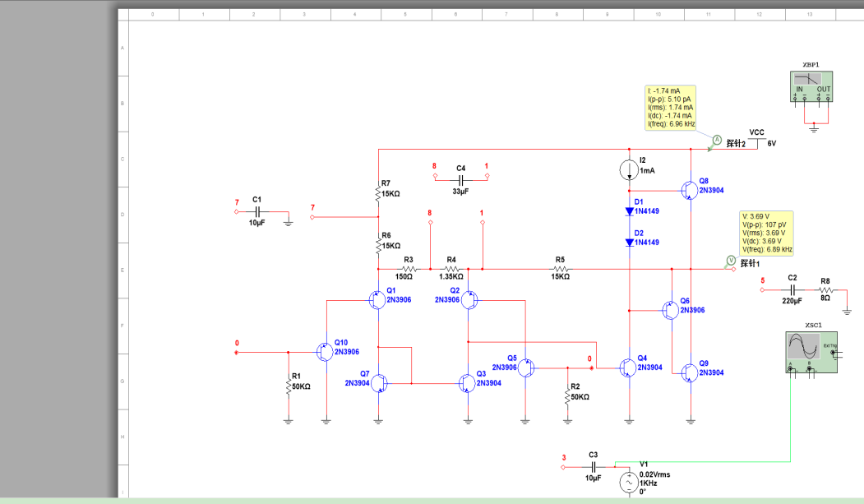Click the V1 AC voltage source

(x=629, y=483)
